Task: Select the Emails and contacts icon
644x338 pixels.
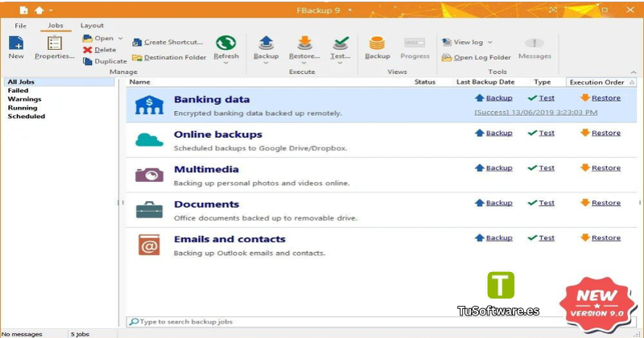Action: point(149,245)
